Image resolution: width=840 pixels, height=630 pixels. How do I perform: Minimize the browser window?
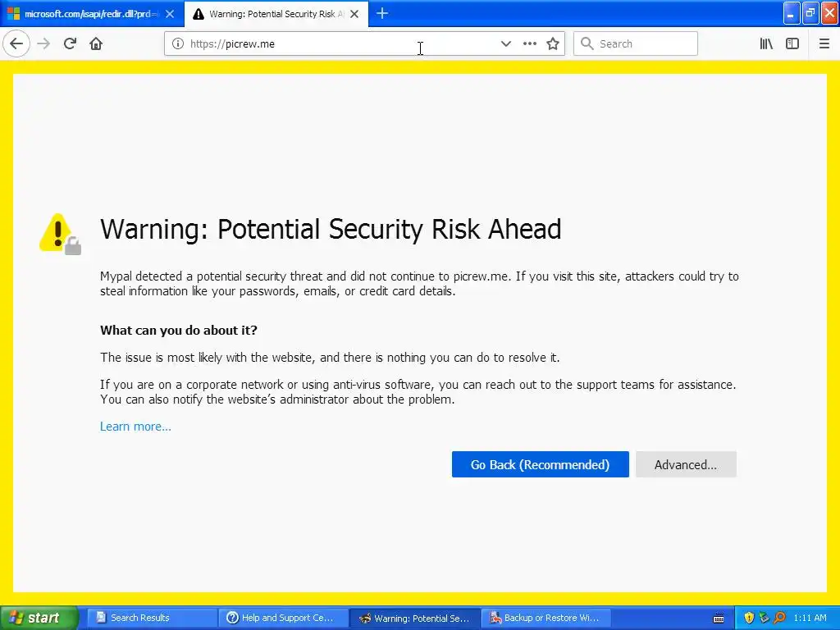coord(792,13)
